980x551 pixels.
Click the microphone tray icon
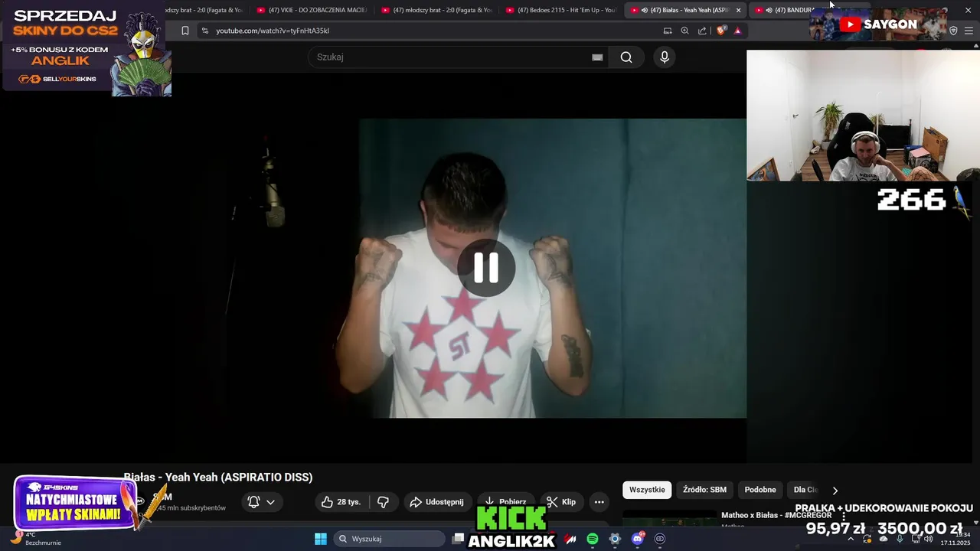[x=900, y=539]
